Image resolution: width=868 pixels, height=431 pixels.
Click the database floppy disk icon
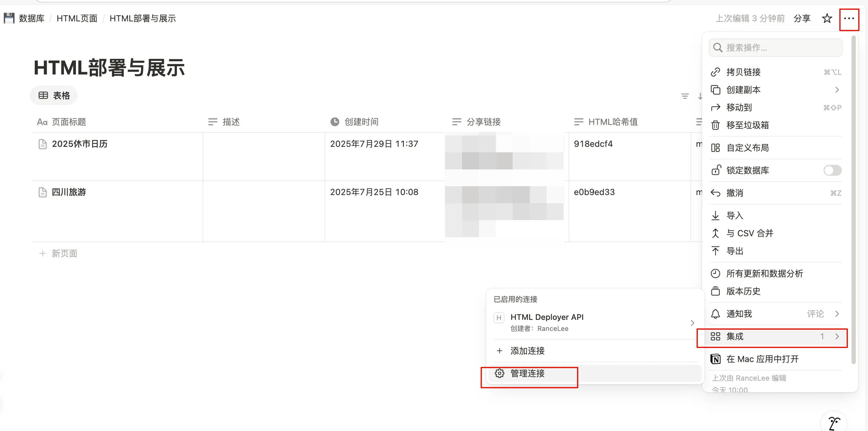tap(9, 18)
